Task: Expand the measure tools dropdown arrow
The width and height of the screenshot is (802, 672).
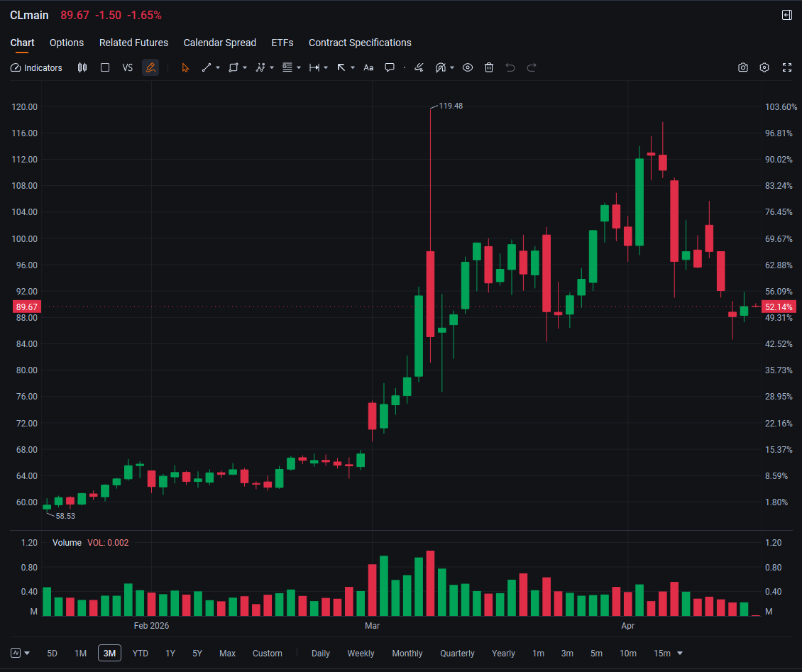Action: (x=326, y=67)
